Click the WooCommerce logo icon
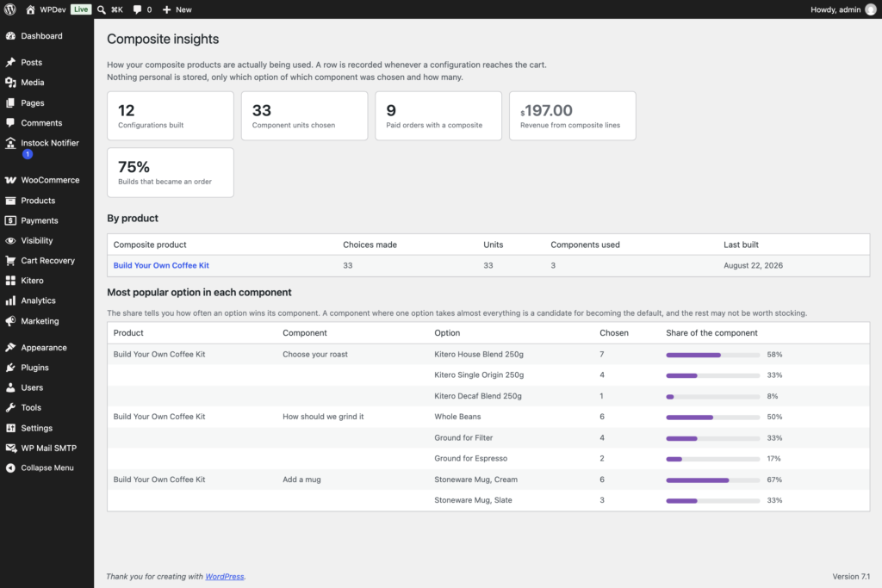Image resolution: width=882 pixels, height=588 pixels. [x=10, y=181]
